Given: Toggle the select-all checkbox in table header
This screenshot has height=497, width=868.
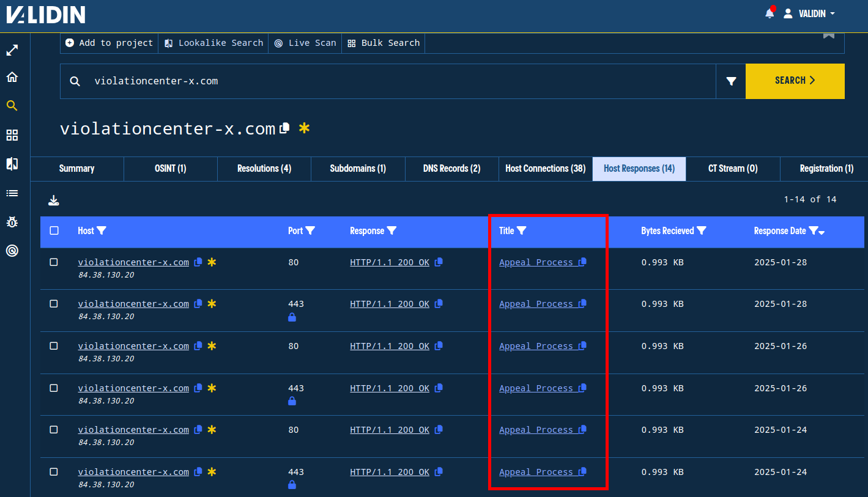Looking at the screenshot, I should pos(54,230).
